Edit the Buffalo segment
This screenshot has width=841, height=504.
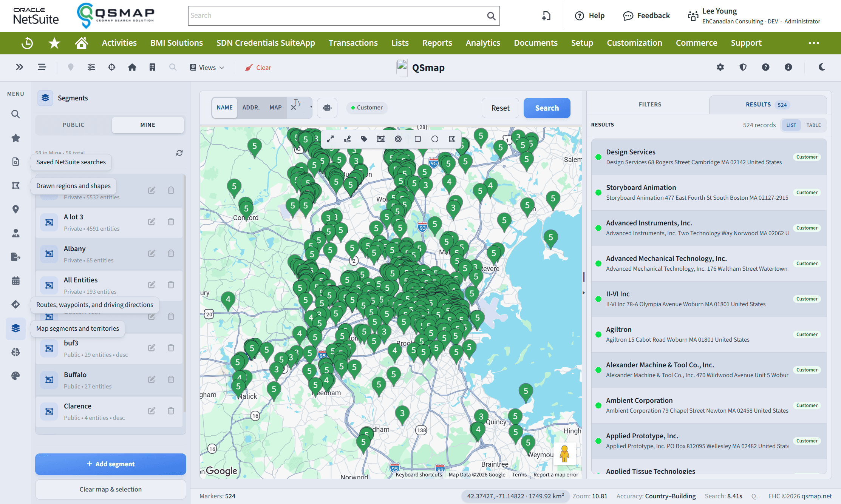(152, 379)
